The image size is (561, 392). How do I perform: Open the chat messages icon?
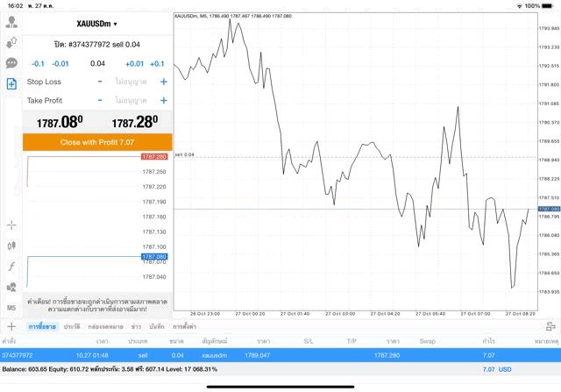point(11,63)
